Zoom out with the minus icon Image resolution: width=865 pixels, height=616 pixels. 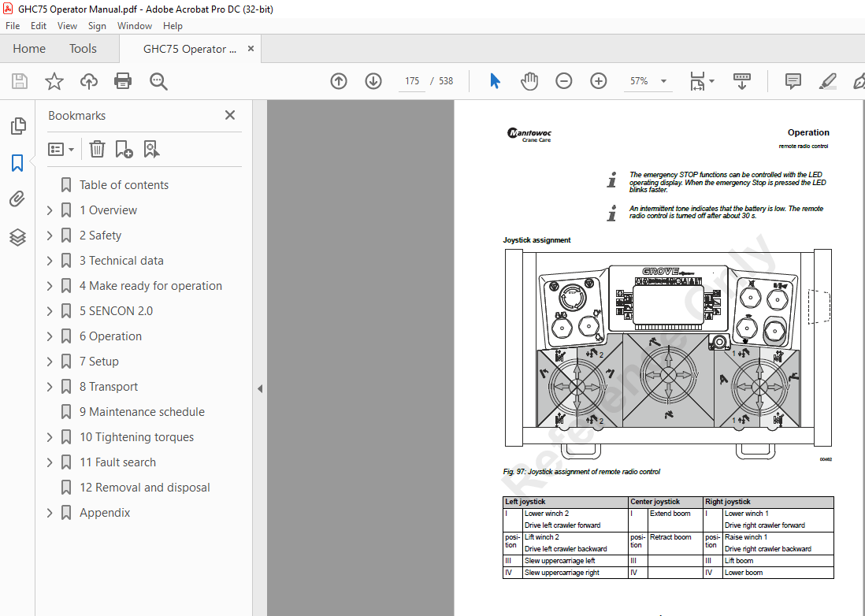coord(564,81)
